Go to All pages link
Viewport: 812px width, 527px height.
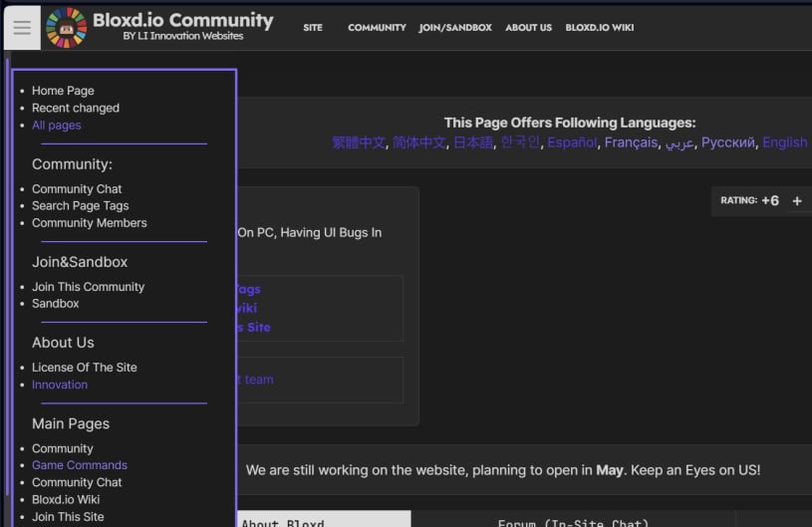[56, 126]
